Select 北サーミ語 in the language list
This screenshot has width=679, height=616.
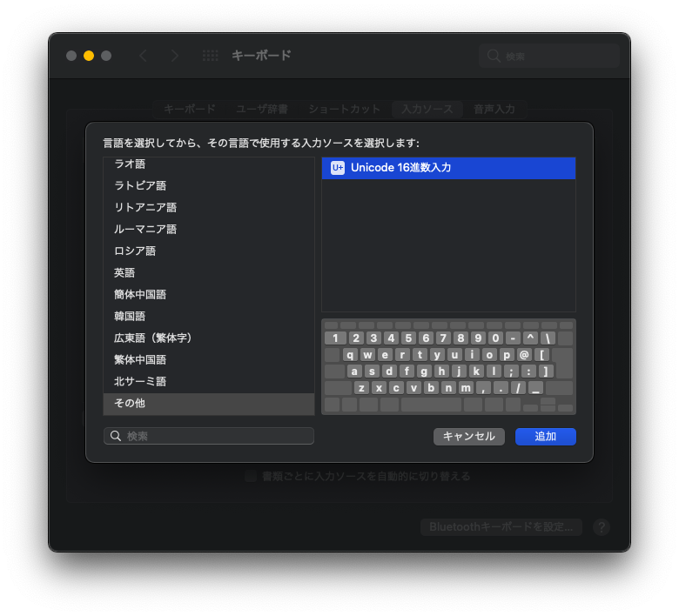point(209,381)
